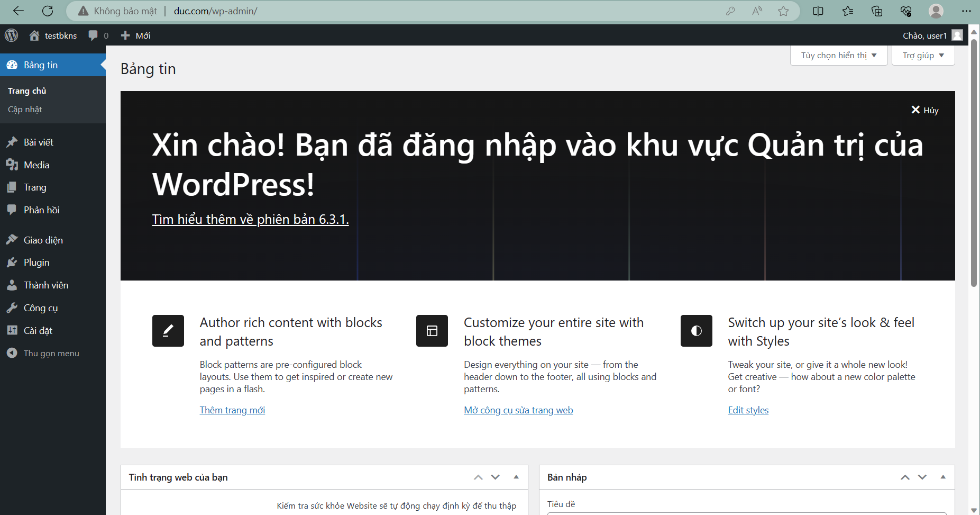This screenshot has width=980, height=515.
Task: Click the page vertical scrollbar thumb
Action: [x=974, y=162]
